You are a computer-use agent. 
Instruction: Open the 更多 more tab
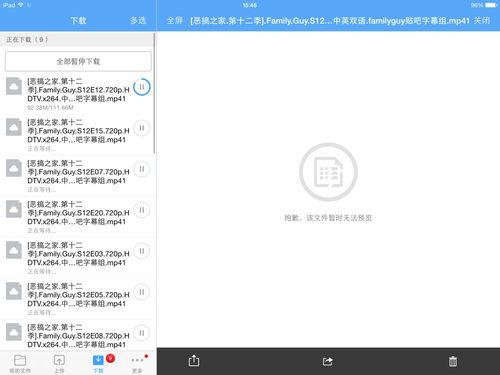[x=137, y=364]
